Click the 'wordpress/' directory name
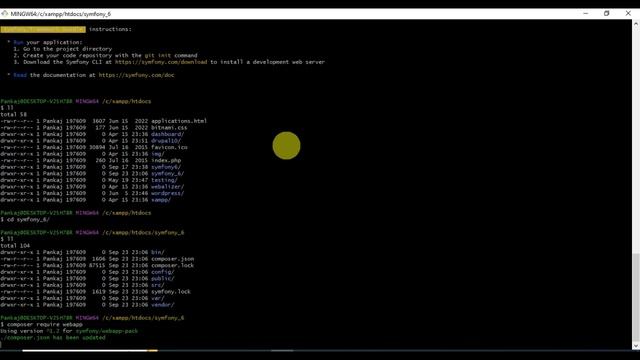Screen dimensions: 640x360 167,193
